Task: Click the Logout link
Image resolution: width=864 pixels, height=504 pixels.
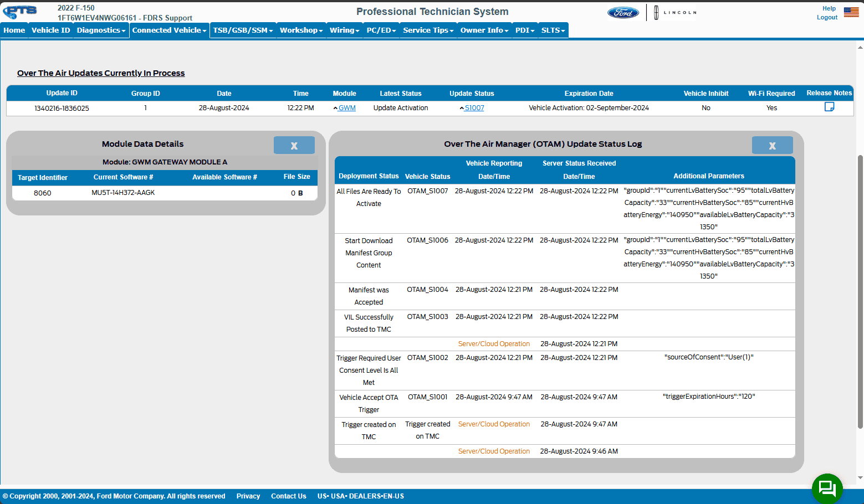Action: [827, 18]
